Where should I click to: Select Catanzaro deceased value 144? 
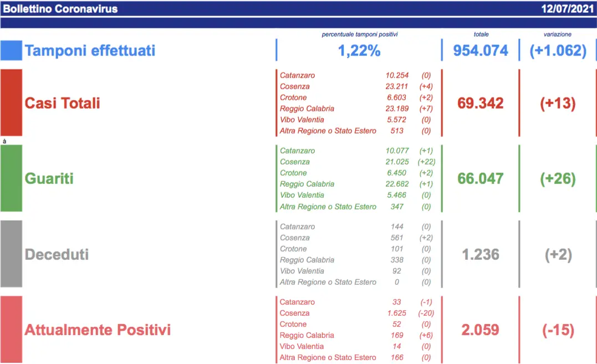(x=397, y=227)
